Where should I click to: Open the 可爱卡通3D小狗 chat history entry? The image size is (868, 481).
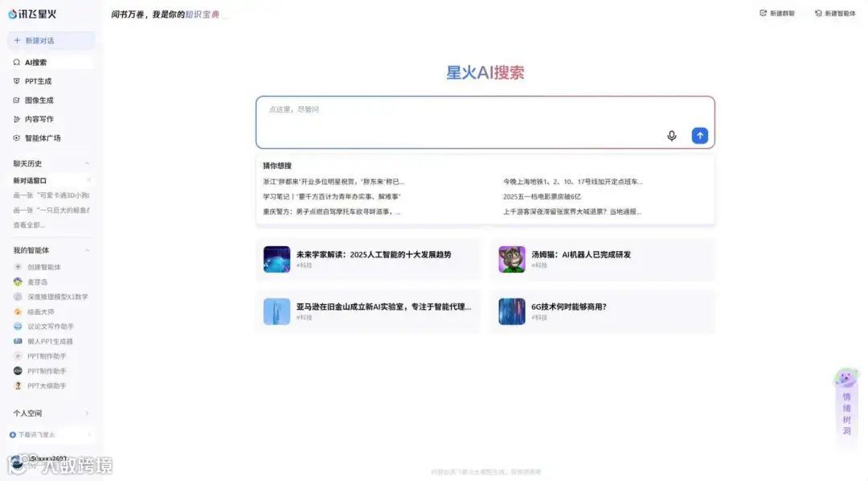coord(51,195)
